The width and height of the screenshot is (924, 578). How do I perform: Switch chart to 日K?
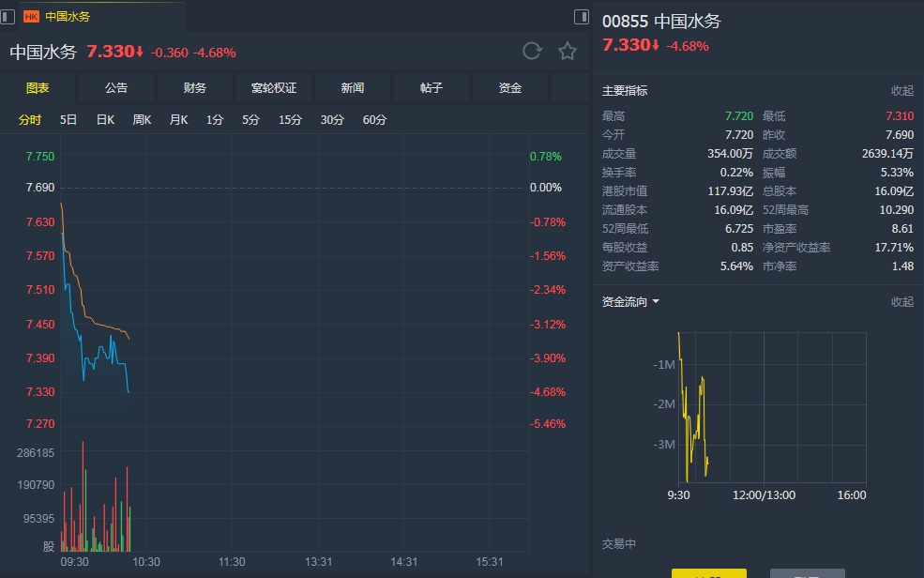[x=105, y=119]
